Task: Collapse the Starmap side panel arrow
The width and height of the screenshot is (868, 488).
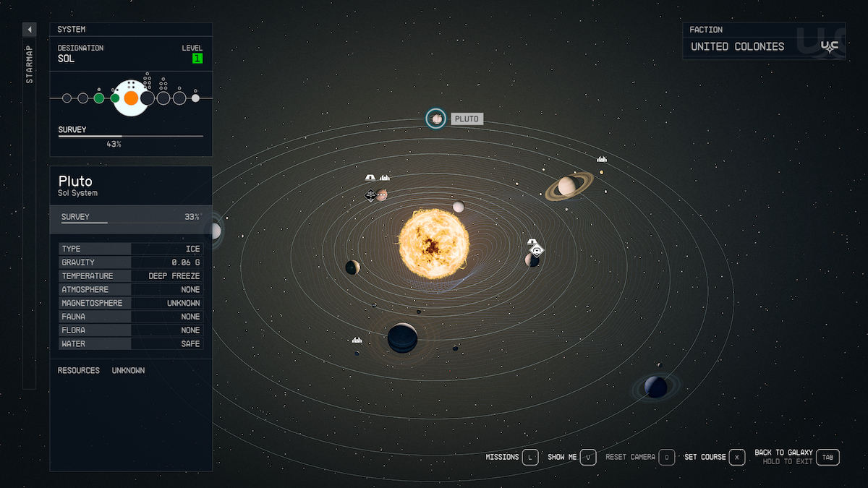Action: (30, 30)
